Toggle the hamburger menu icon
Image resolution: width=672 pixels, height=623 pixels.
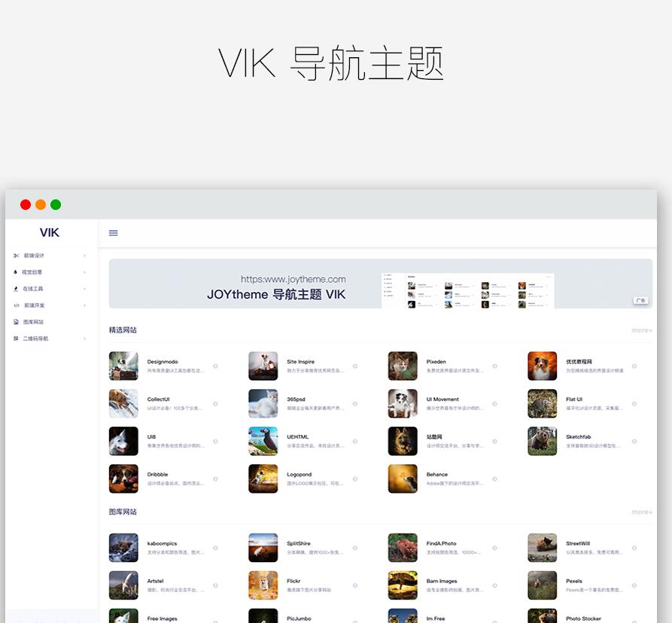point(114,233)
